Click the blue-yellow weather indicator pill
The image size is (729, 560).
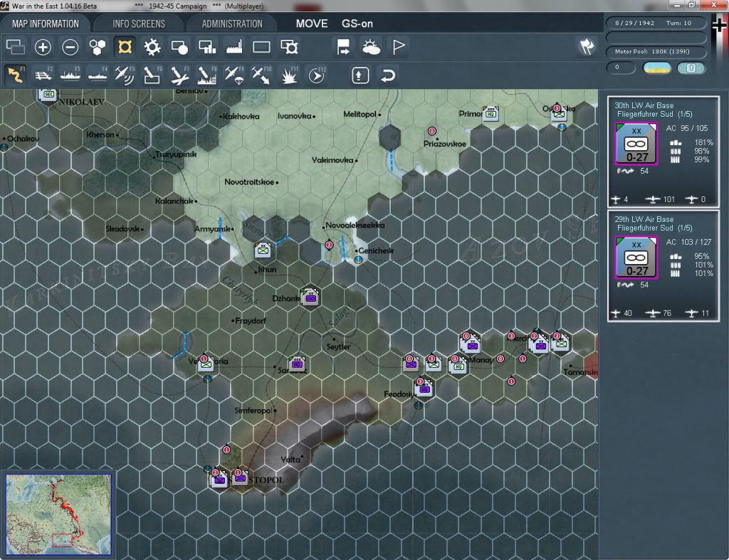coord(657,68)
